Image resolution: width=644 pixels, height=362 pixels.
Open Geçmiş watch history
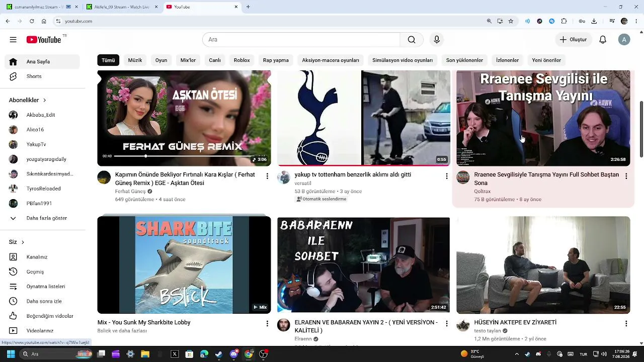pyautogui.click(x=42, y=272)
